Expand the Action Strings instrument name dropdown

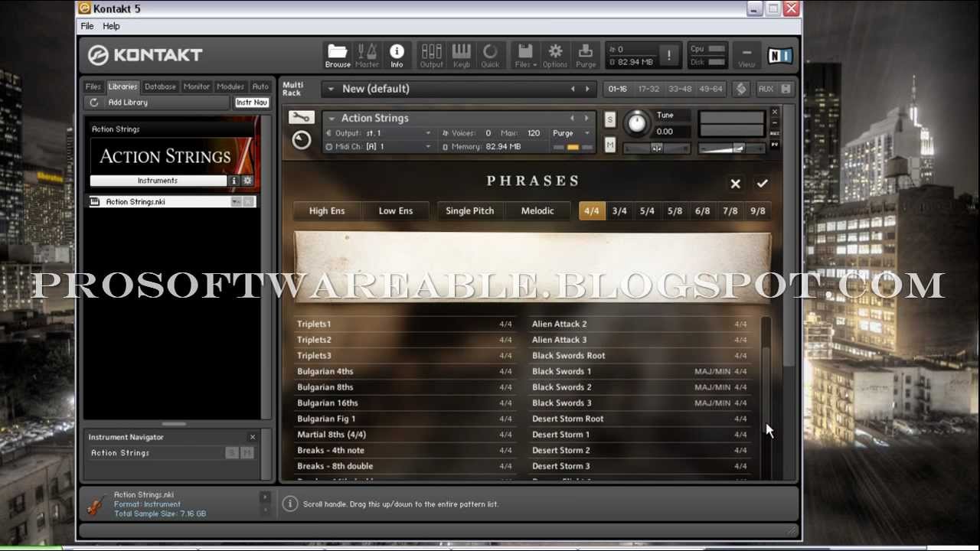(332, 118)
